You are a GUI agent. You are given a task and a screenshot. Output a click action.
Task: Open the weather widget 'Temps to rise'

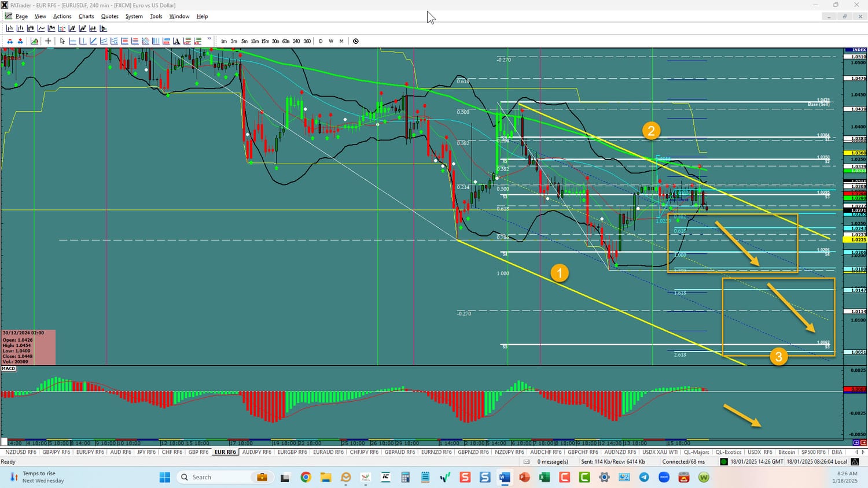[x=38, y=477]
